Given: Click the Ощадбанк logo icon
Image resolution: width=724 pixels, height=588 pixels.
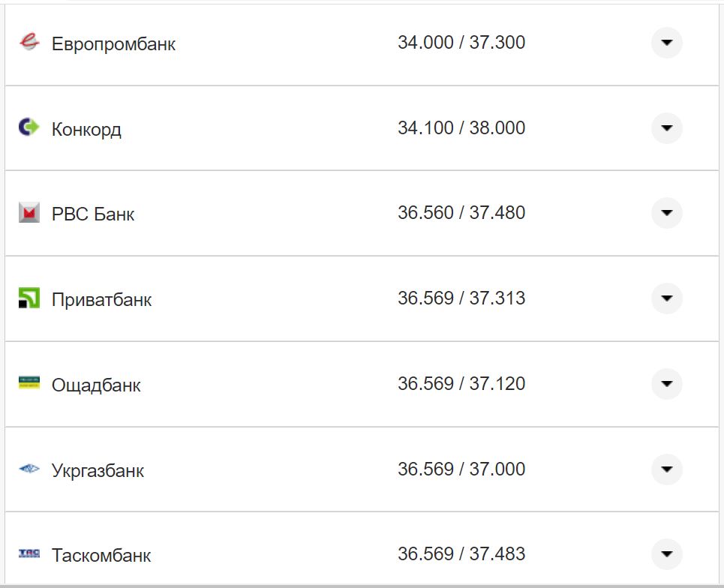Looking at the screenshot, I should point(29,384).
